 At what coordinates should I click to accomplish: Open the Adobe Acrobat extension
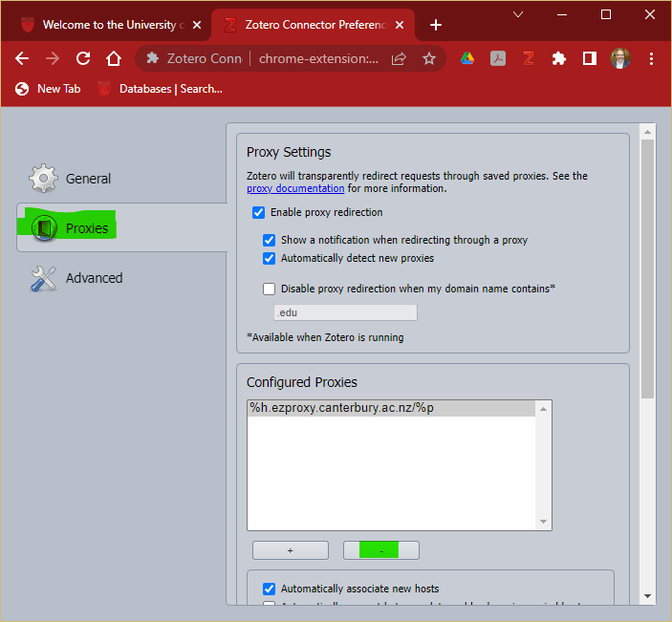[498, 58]
